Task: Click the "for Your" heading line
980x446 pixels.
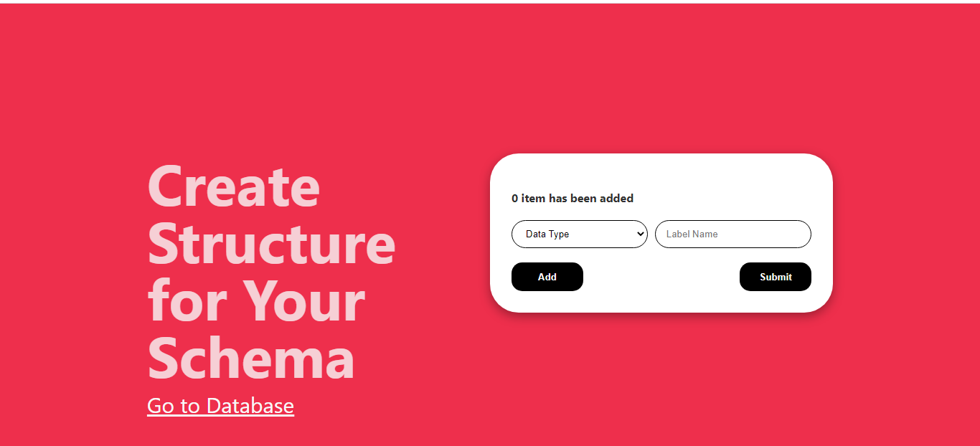Action: (x=256, y=301)
